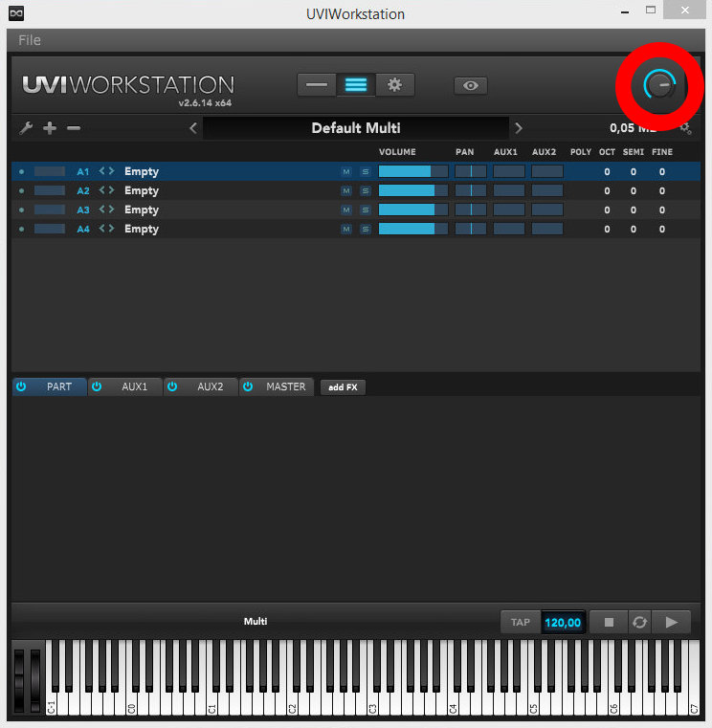Select part A3 Empty name

(142, 210)
